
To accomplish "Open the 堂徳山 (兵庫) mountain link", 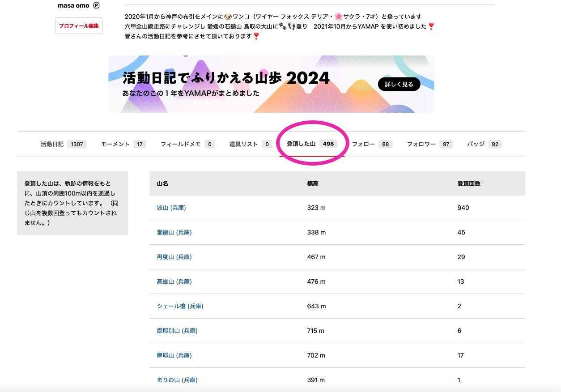I will tap(174, 232).
